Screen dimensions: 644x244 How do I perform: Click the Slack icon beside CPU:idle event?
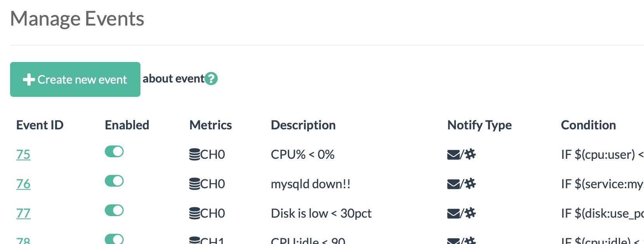[470, 240]
